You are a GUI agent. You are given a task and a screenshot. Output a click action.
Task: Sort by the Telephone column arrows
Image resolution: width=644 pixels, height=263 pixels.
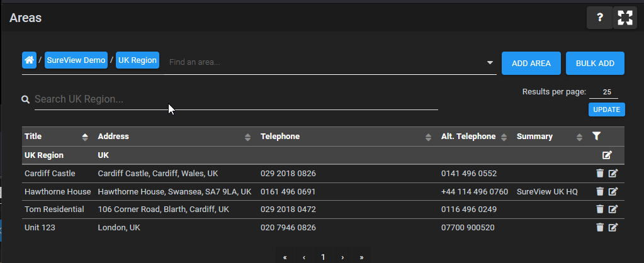(x=428, y=137)
